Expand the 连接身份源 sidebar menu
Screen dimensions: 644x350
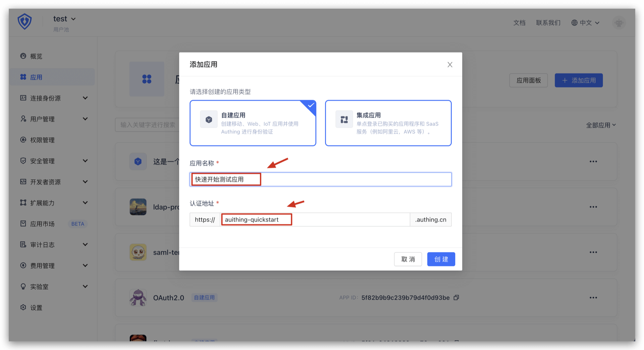[54, 98]
